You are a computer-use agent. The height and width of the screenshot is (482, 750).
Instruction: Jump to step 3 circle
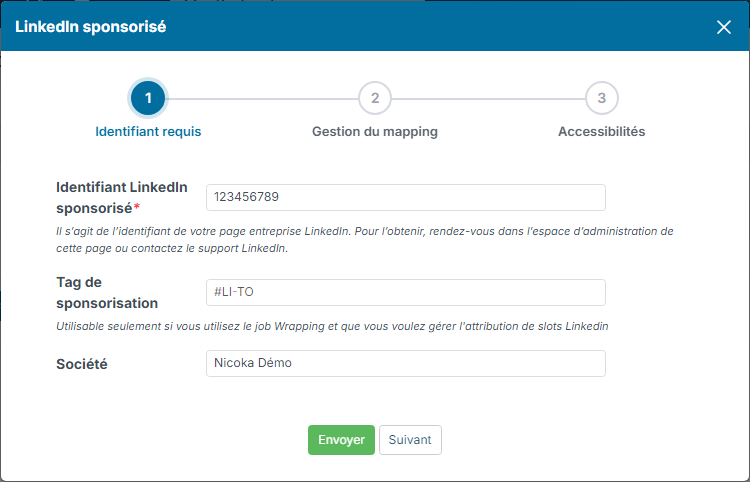pyautogui.click(x=602, y=98)
